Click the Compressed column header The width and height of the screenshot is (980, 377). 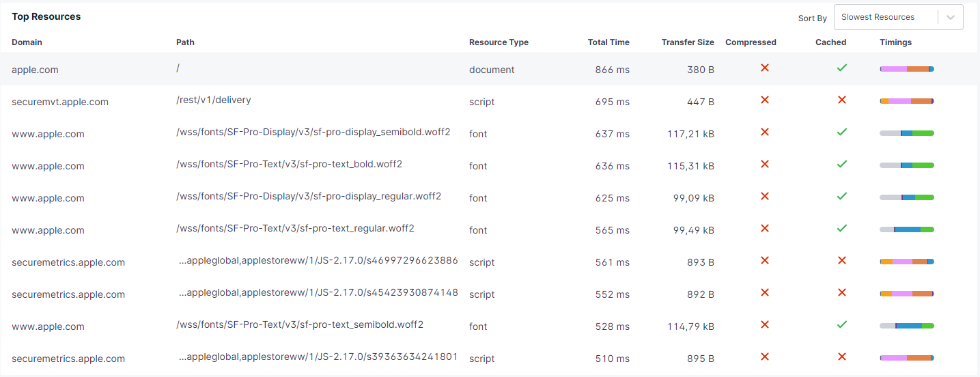pyautogui.click(x=751, y=42)
